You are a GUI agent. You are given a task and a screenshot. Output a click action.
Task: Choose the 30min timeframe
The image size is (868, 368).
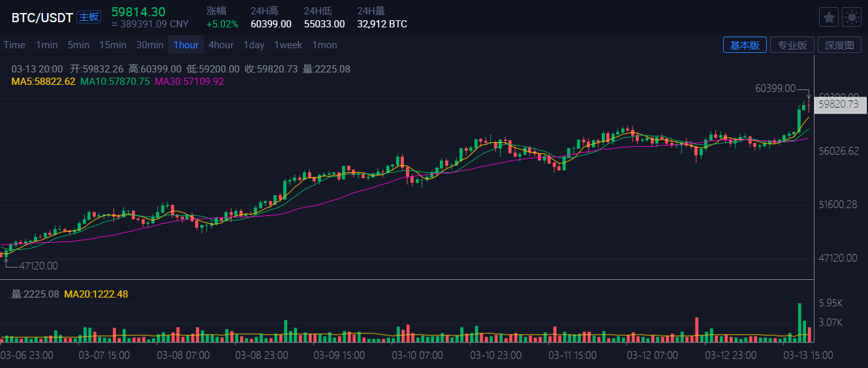[x=150, y=45]
